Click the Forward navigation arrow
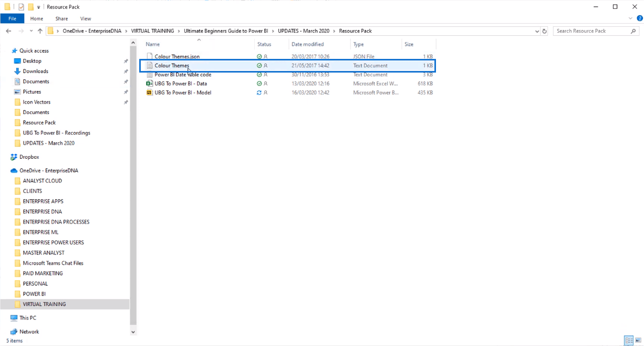The width and height of the screenshot is (644, 346). click(20, 31)
